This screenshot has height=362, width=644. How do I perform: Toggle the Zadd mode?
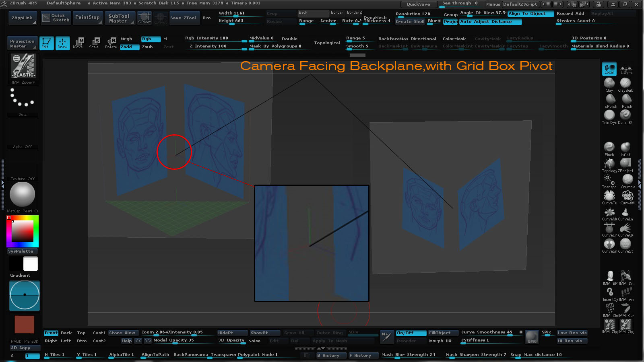130,47
